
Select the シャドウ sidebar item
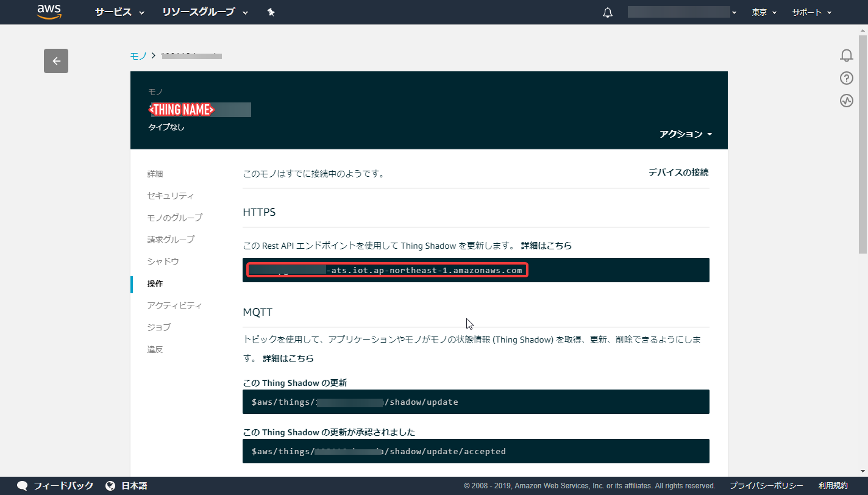(163, 262)
